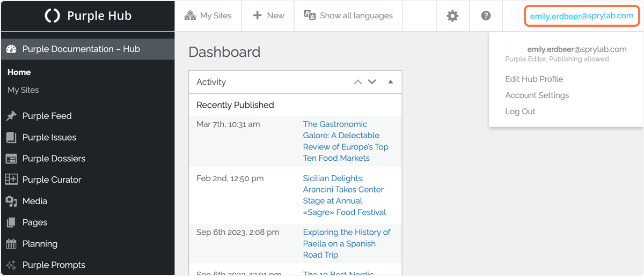Move Activity widget up with up chevron

coord(358,82)
